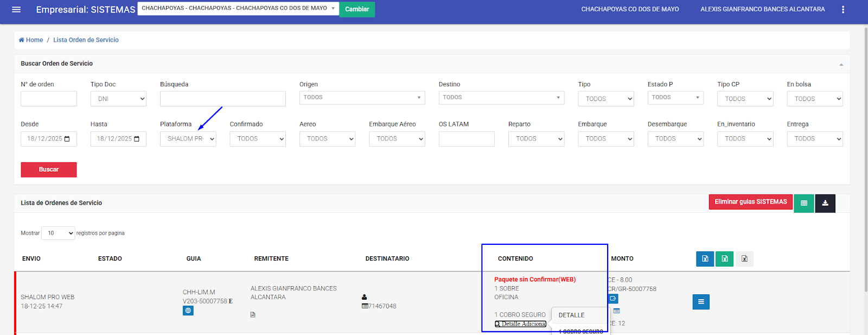
Task: Click Eliminar guias SISTEMAS button
Action: pyautogui.click(x=750, y=202)
